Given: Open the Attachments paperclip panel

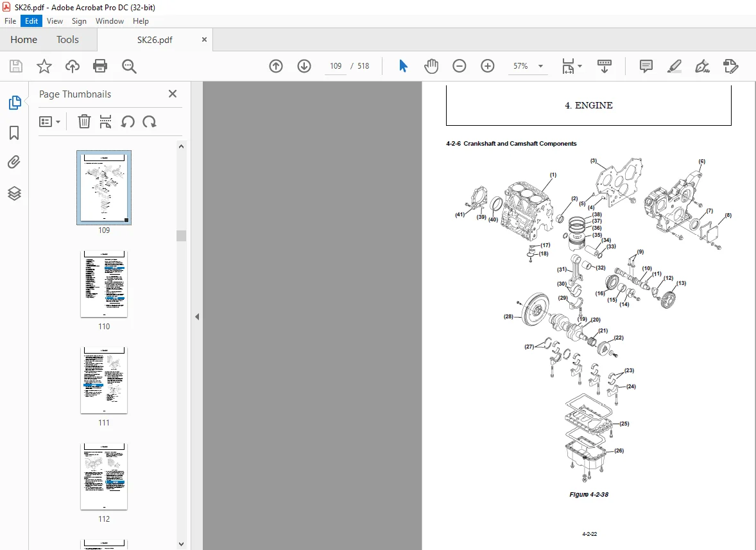Looking at the screenshot, I should click(x=15, y=162).
